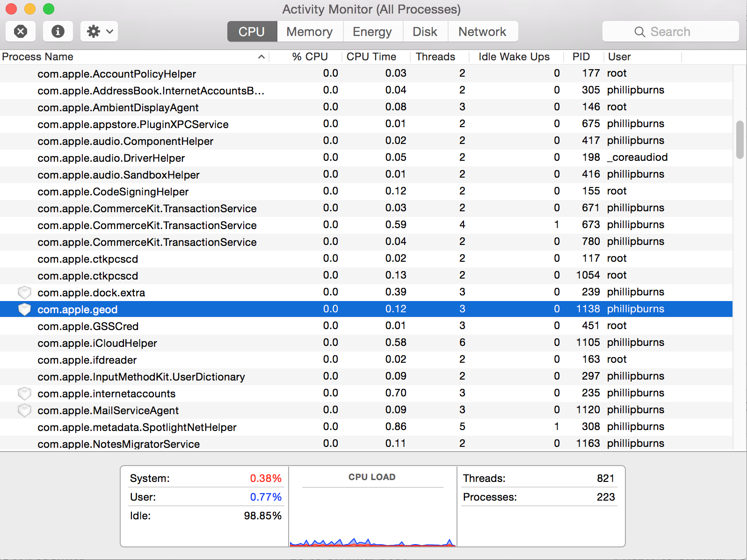Focus the Search input field
747x560 pixels.
click(x=671, y=31)
